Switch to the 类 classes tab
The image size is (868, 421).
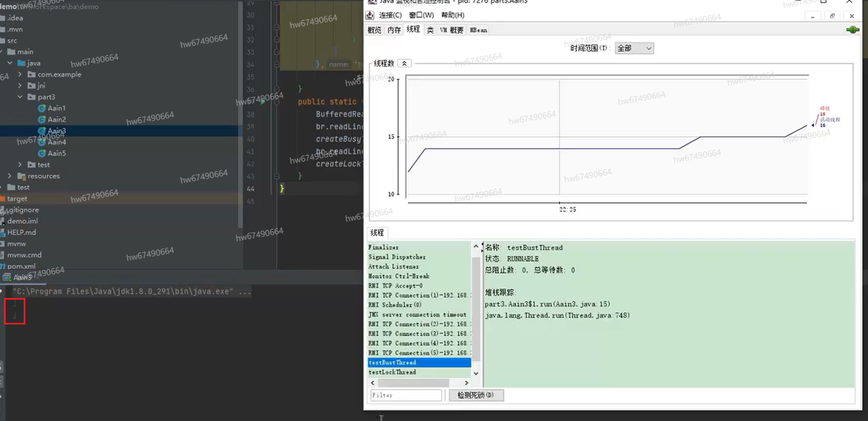pyautogui.click(x=430, y=30)
